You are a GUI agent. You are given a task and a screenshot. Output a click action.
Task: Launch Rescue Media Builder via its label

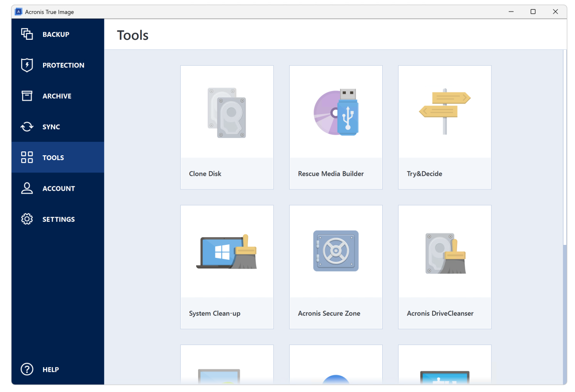coord(331,173)
